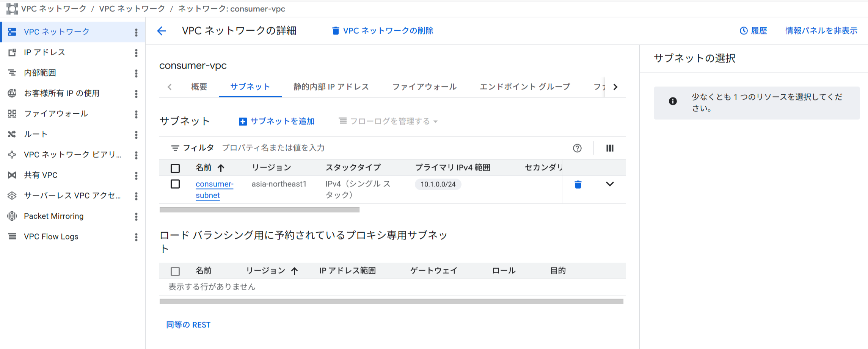
Task: Click the 10.1.0.0/24 IPv4 range chip
Action: click(x=438, y=184)
